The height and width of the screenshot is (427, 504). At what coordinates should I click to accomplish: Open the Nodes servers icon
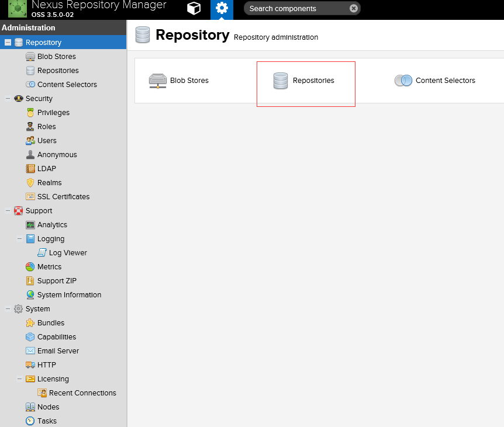point(30,407)
